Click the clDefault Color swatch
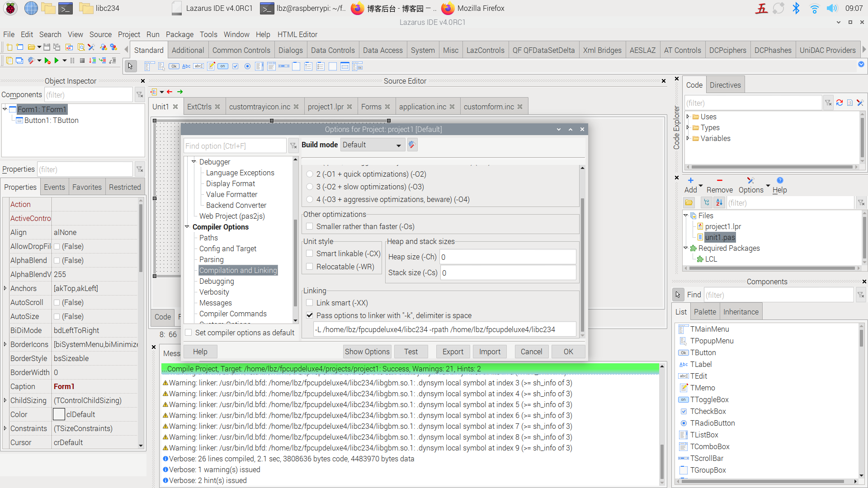Screen dimensions: 868x488 (x=59, y=414)
